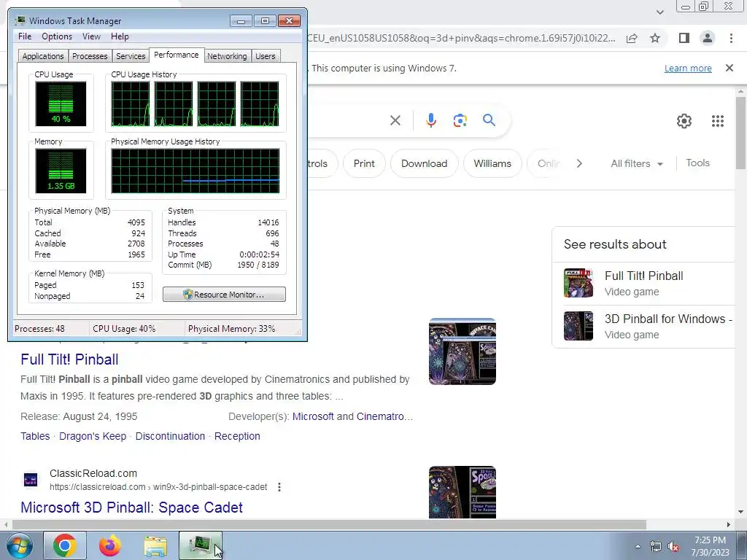Apply the Williams filter chip

(492, 163)
